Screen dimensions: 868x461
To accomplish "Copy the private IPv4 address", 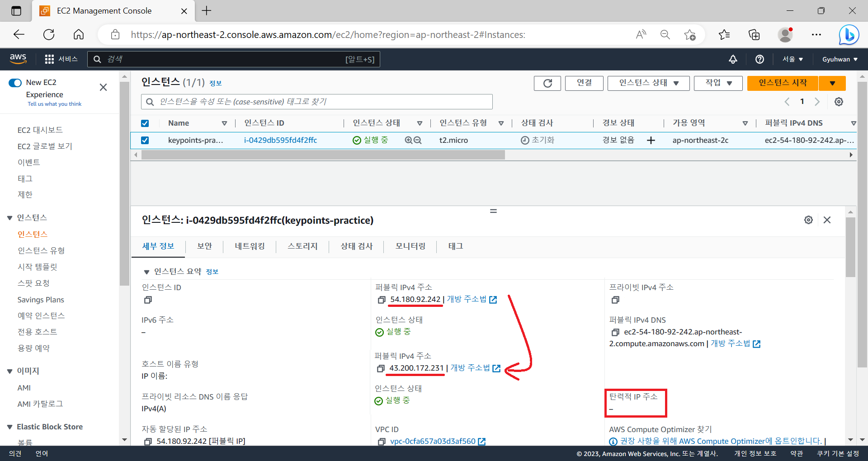I will tap(615, 300).
